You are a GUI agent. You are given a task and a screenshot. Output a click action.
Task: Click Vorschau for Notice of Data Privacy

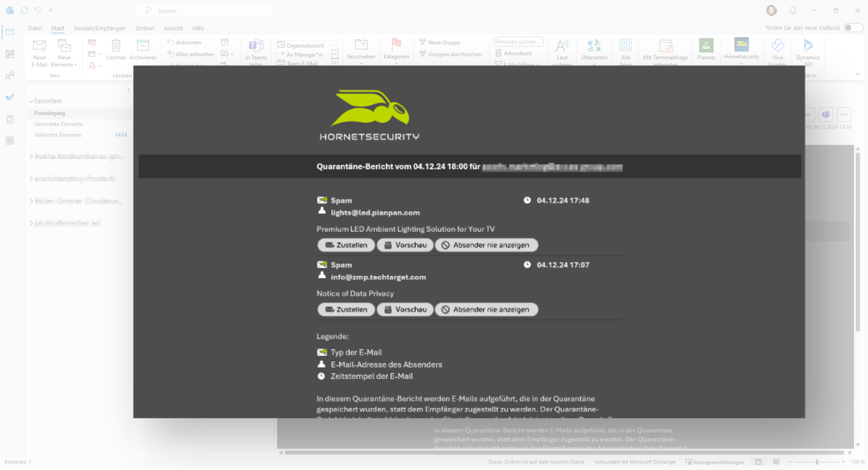click(x=405, y=310)
